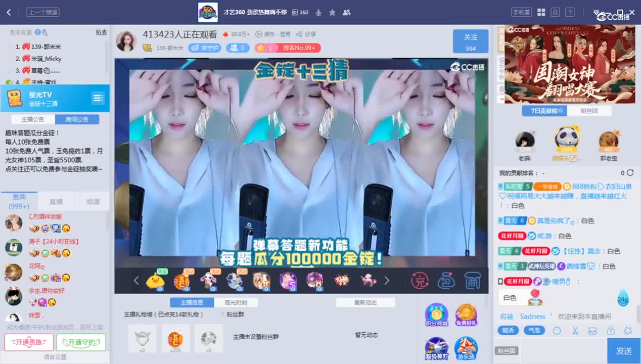Image resolution: width=641 pixels, height=364 pixels.
Task: Share the stream via 分享
Action: click(306, 34)
